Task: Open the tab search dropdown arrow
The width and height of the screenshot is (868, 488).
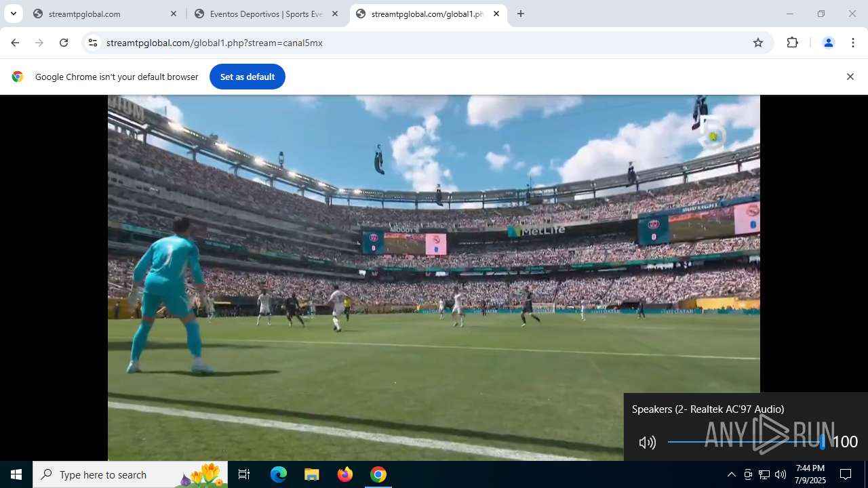Action: 13,14
